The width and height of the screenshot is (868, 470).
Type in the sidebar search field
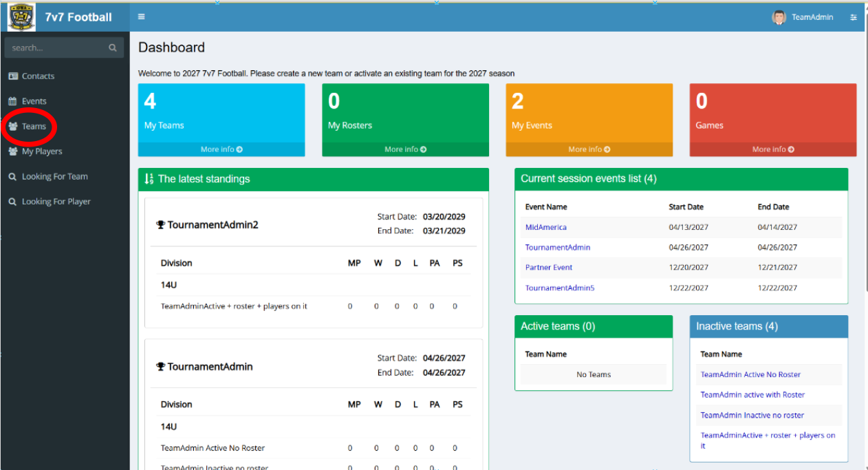pos(57,48)
